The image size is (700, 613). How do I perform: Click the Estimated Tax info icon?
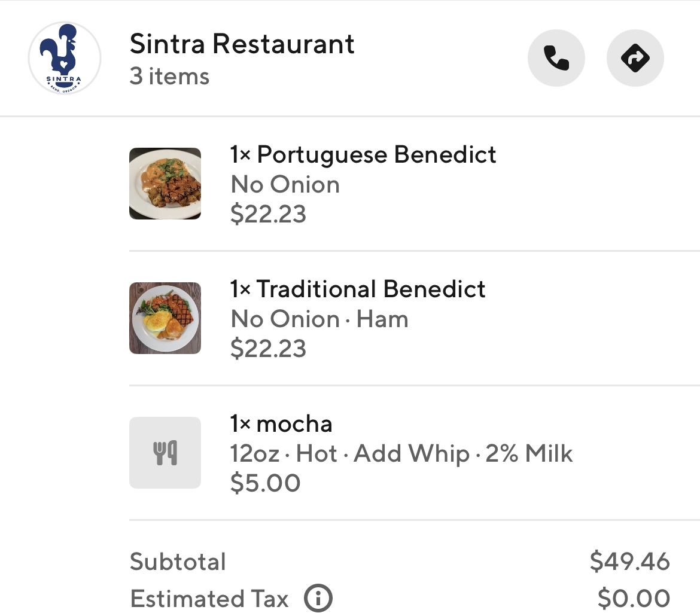(x=318, y=598)
